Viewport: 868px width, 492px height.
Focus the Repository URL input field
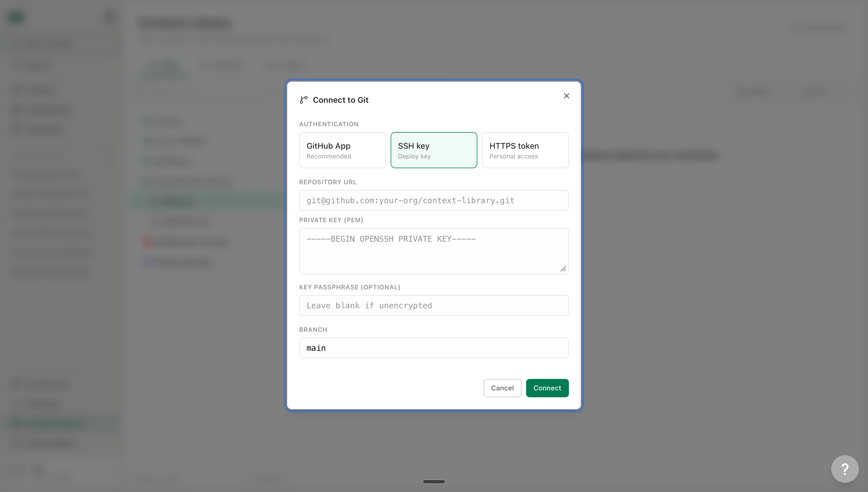434,200
